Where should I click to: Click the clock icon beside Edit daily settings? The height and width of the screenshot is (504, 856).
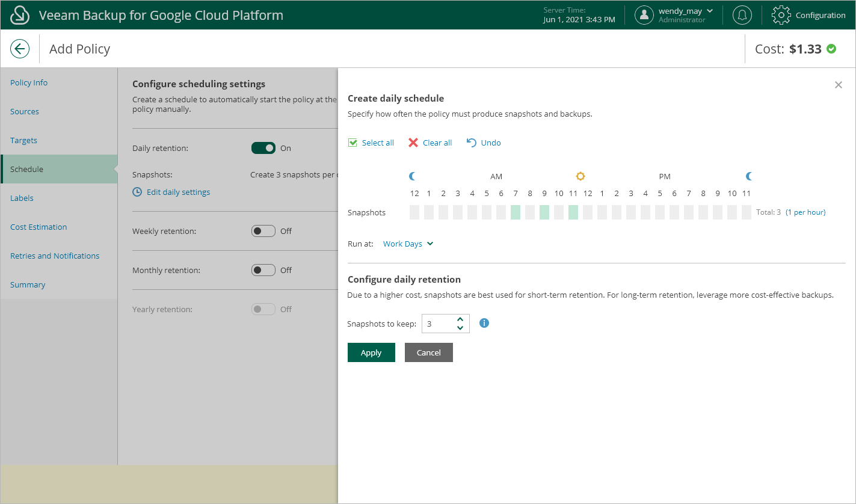[137, 192]
